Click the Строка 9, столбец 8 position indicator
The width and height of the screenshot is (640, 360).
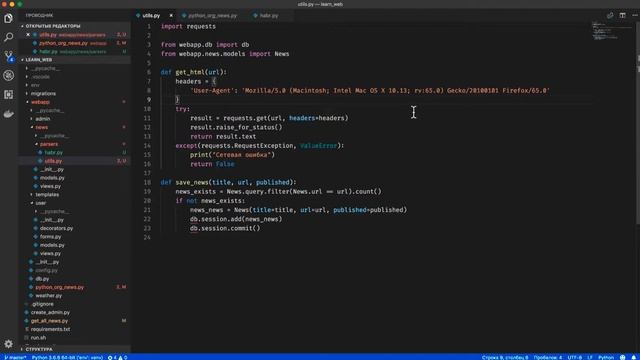pyautogui.click(x=505, y=357)
